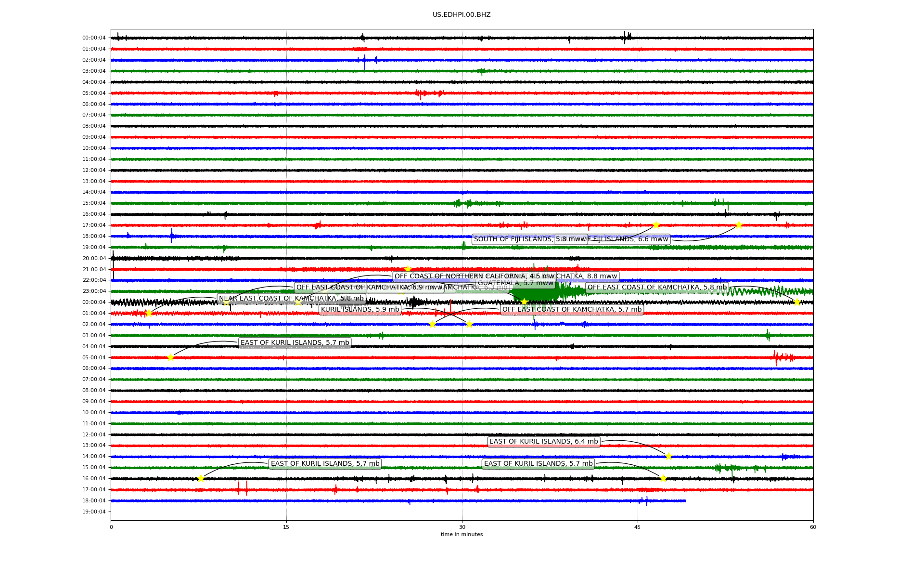Viewport: 924px width, 578px height.
Task: Click the star on the 05:00:04 red trace
Action: tap(170, 357)
